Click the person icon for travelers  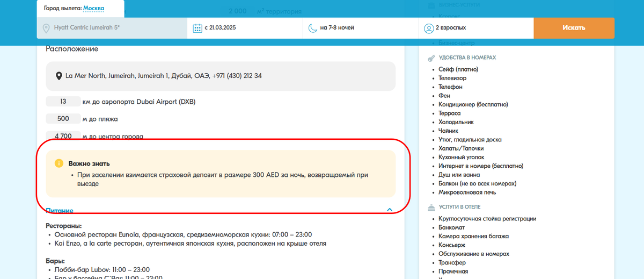point(428,28)
